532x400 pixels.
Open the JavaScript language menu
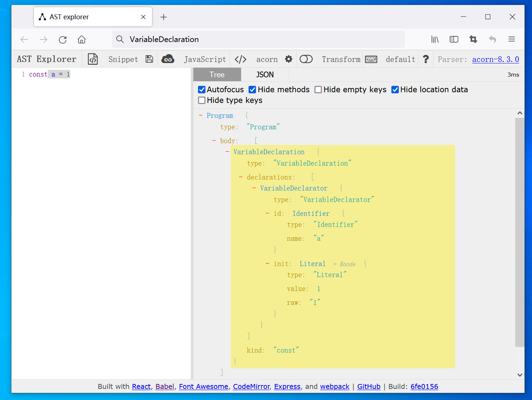point(205,59)
